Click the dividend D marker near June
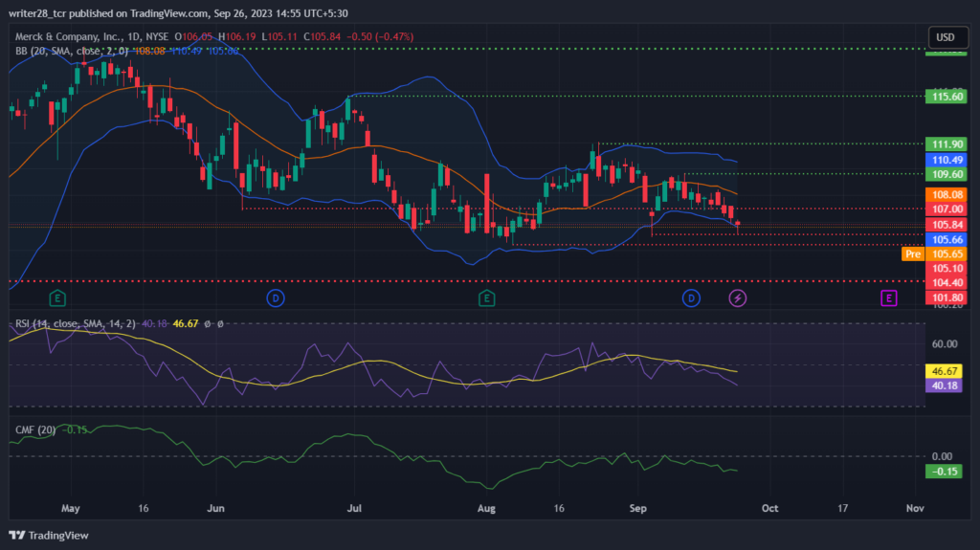The height and width of the screenshot is (550, 980). point(276,298)
